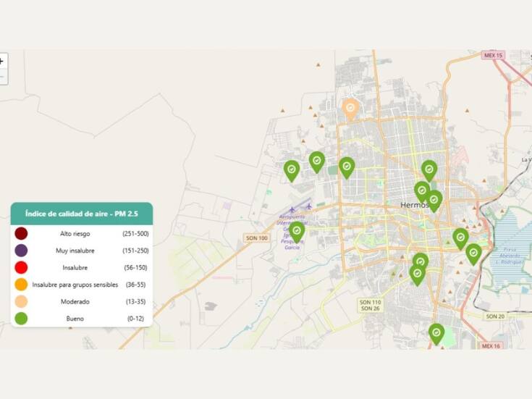Click the 'Moderado' legend label
The width and height of the screenshot is (532, 399).
click(x=75, y=301)
